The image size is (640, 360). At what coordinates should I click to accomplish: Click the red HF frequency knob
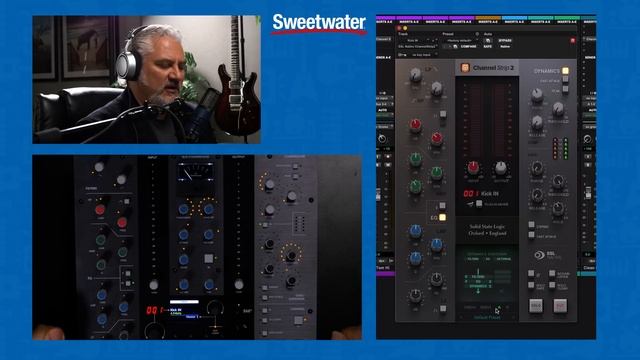(437, 139)
